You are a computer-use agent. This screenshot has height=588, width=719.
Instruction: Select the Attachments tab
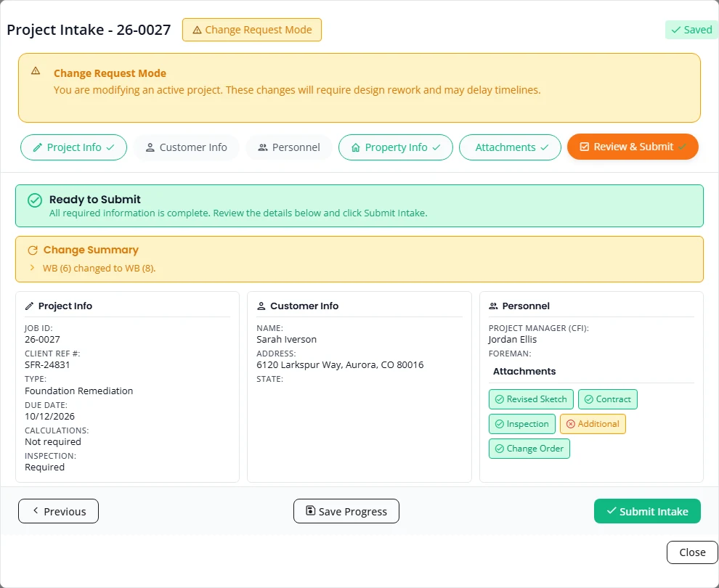tap(510, 147)
